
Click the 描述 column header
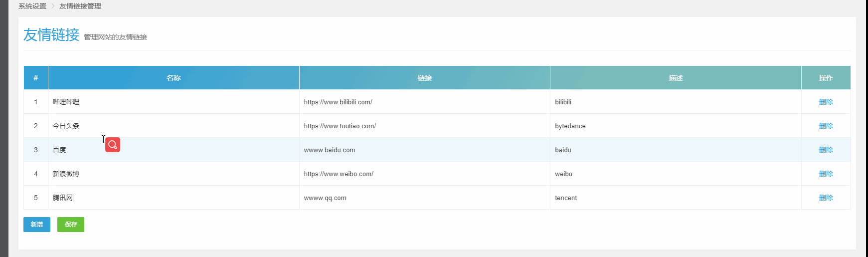(676, 78)
